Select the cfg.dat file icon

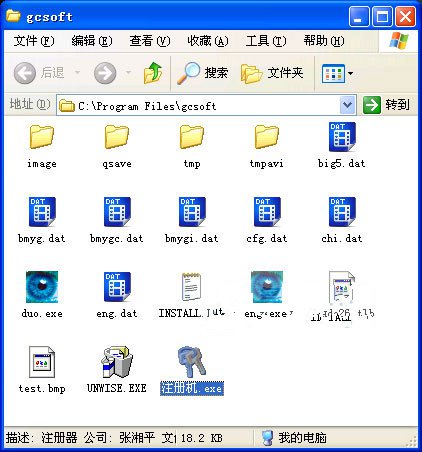point(267,212)
